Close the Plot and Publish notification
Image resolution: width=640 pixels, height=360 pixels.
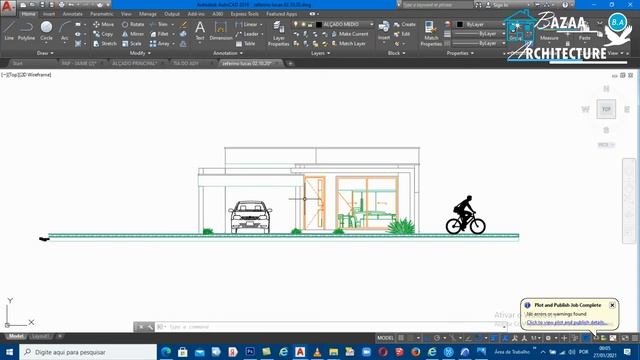pos(612,305)
